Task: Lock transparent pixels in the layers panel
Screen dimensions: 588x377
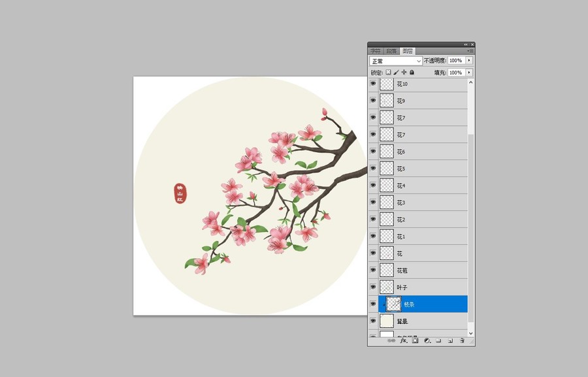Action: click(388, 72)
